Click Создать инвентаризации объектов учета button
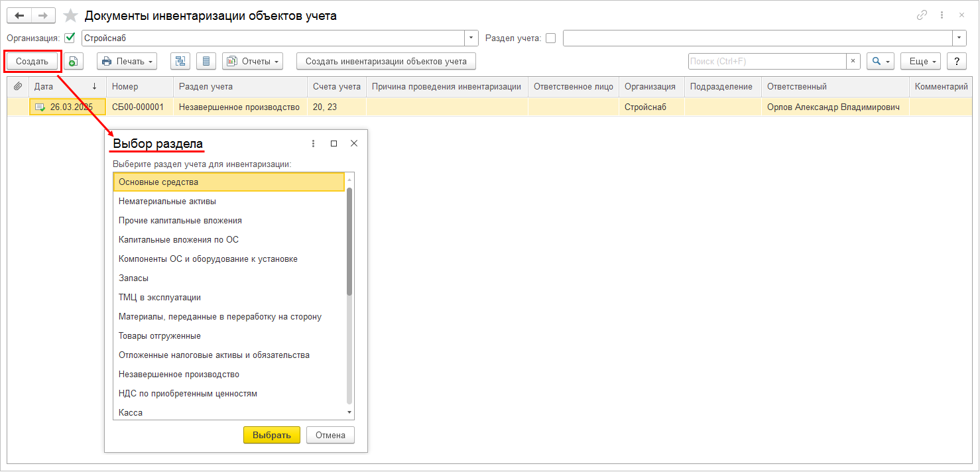The height and width of the screenshot is (472, 980). click(x=386, y=61)
